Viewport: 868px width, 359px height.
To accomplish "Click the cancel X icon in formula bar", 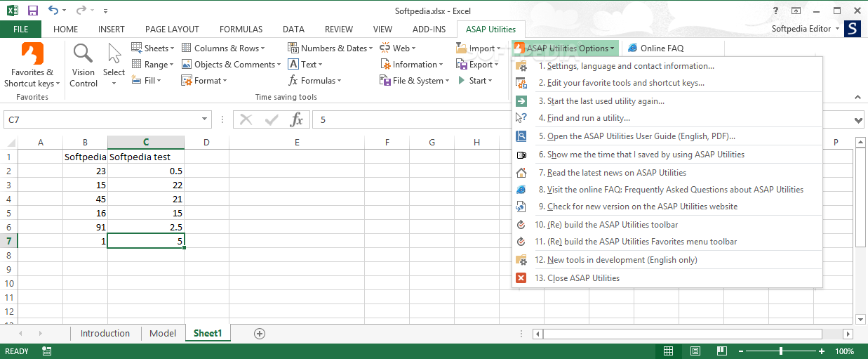I will click(x=246, y=119).
